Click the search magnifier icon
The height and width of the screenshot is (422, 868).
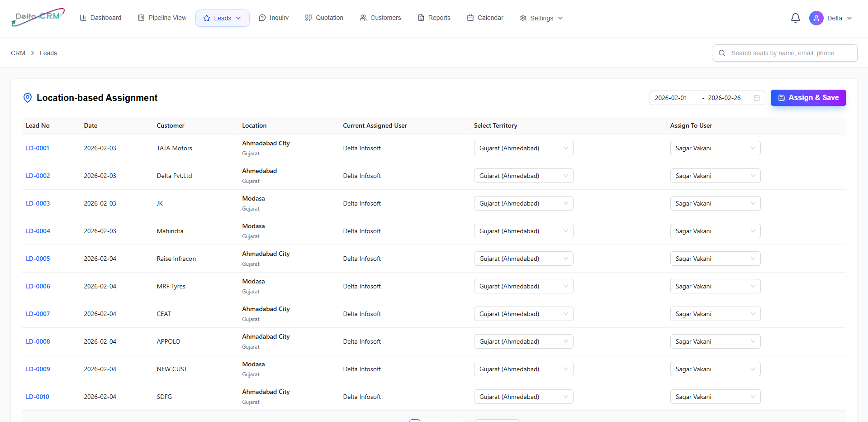pyautogui.click(x=722, y=53)
